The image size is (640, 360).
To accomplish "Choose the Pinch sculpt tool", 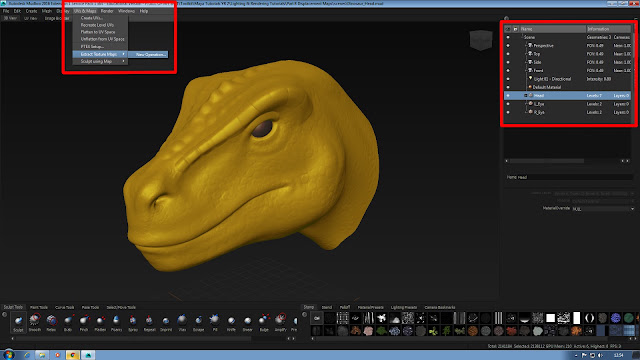I will [84, 320].
